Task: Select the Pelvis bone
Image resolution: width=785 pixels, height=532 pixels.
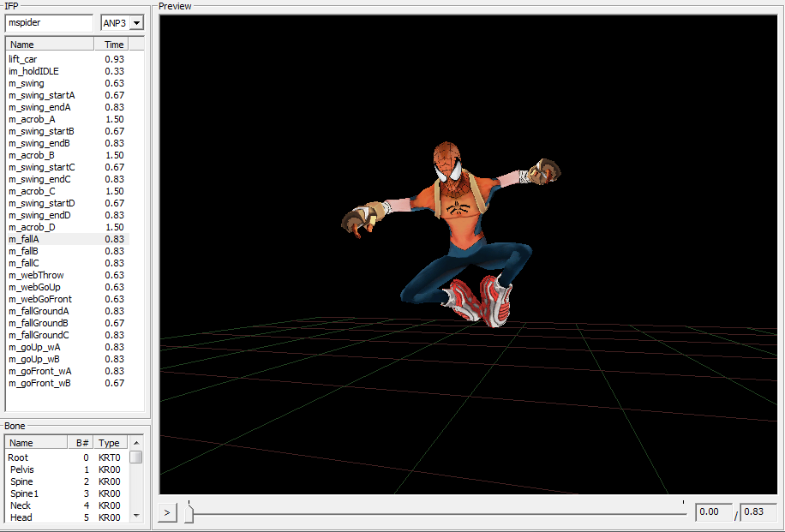Action: tap(67, 469)
